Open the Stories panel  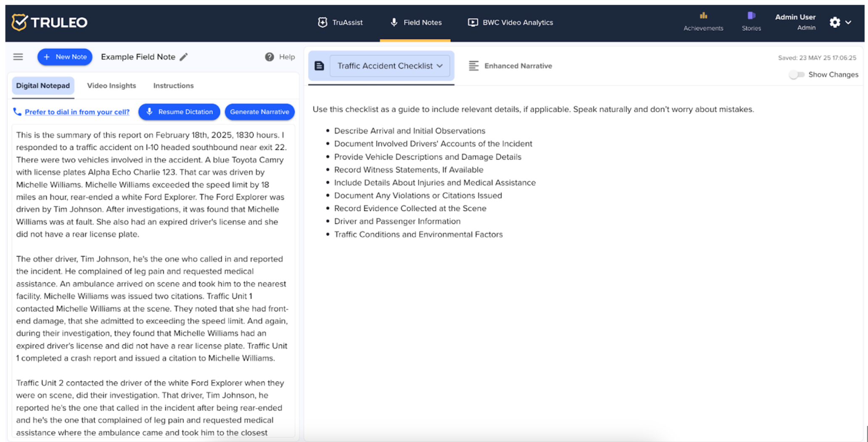click(751, 21)
